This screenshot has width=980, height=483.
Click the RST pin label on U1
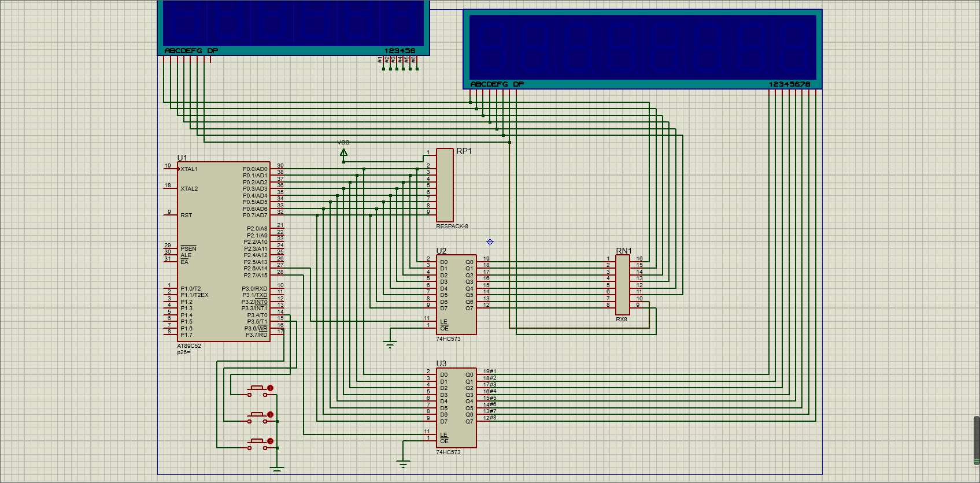click(x=186, y=216)
